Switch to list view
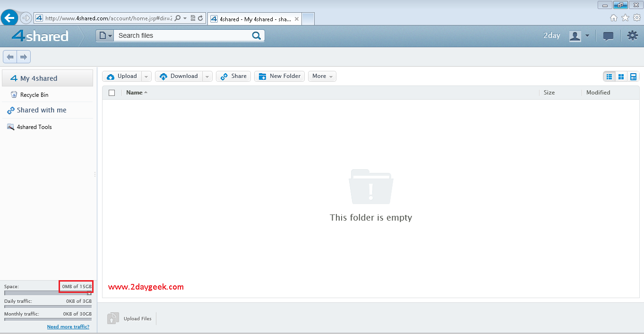The image size is (644, 334). 609,77
